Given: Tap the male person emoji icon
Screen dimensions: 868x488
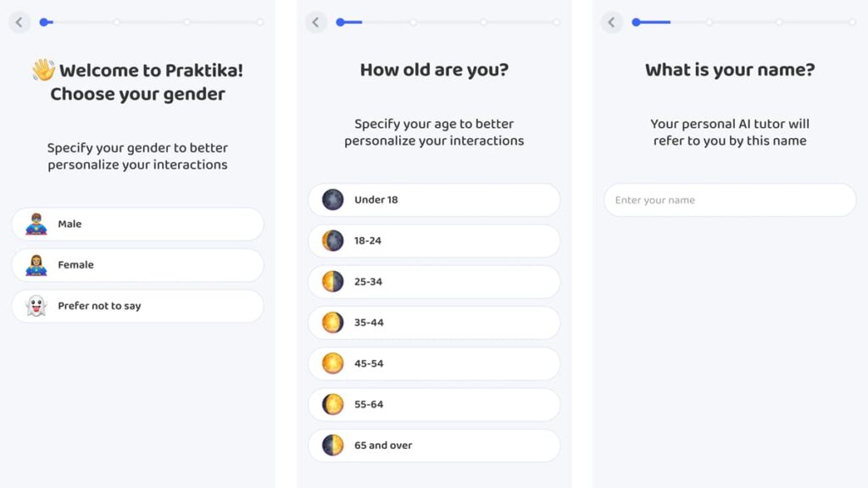Looking at the screenshot, I should (x=36, y=225).
